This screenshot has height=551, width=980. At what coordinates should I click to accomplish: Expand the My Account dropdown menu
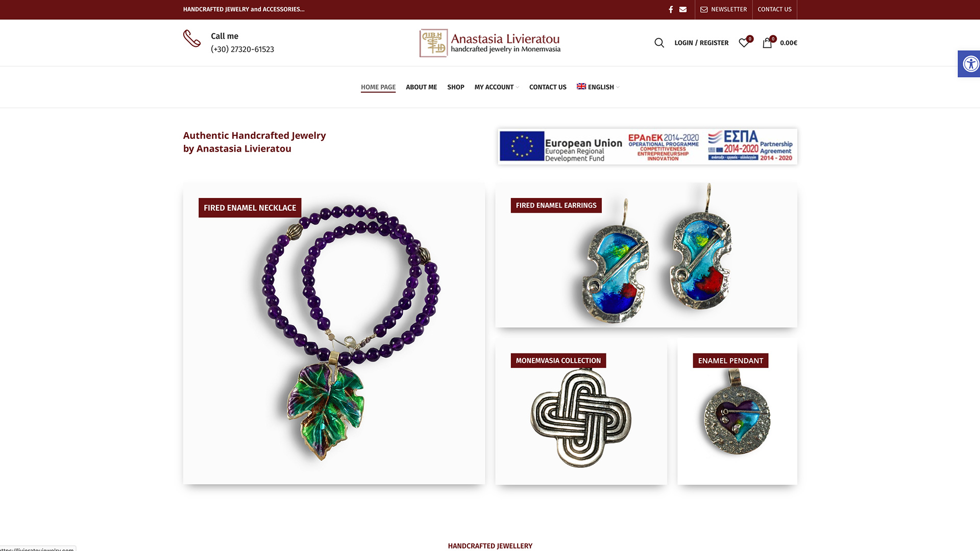click(x=497, y=87)
